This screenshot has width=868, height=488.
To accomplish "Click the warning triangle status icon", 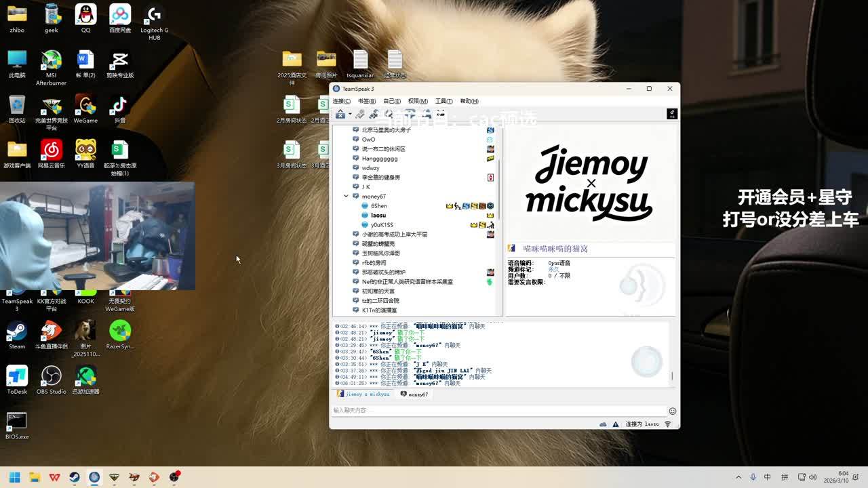I will [x=616, y=424].
